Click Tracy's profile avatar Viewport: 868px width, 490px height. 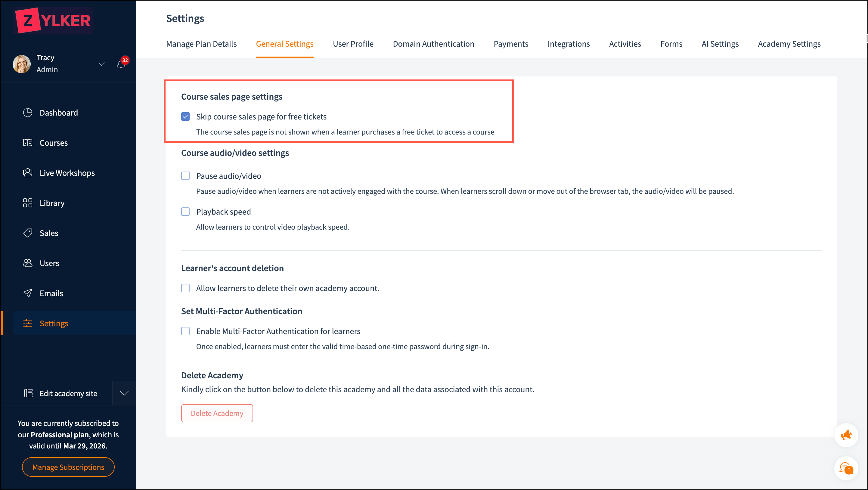click(22, 64)
